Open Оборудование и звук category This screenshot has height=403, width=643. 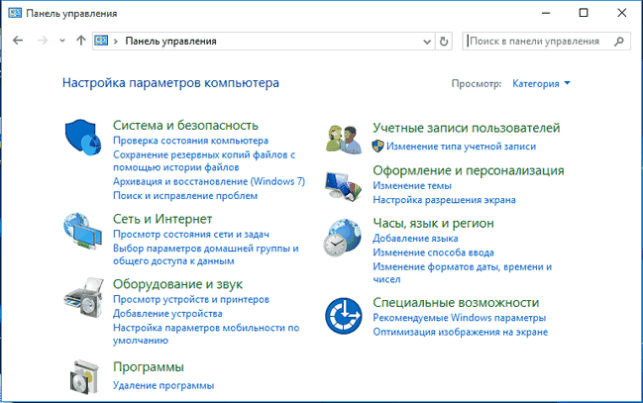point(178,284)
